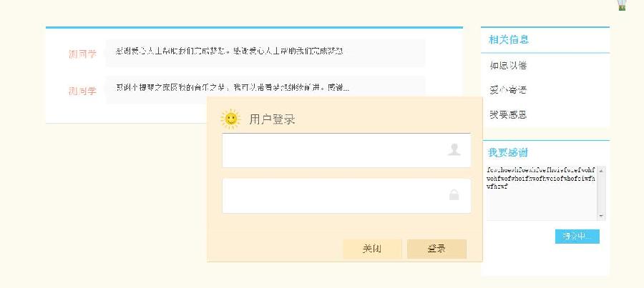Open the 如愿以偿 sidebar link
The width and height of the screenshot is (644, 288).
click(x=508, y=65)
